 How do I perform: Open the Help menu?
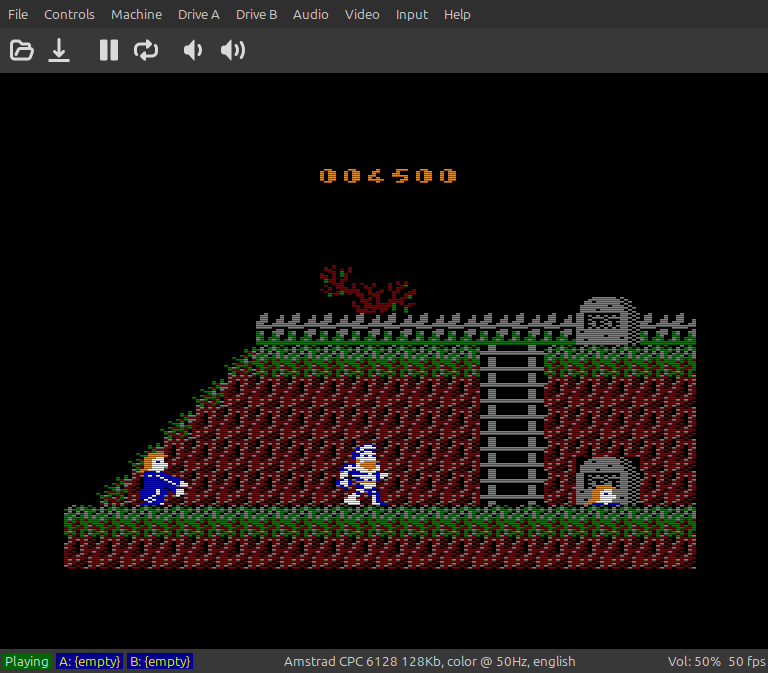pos(457,15)
